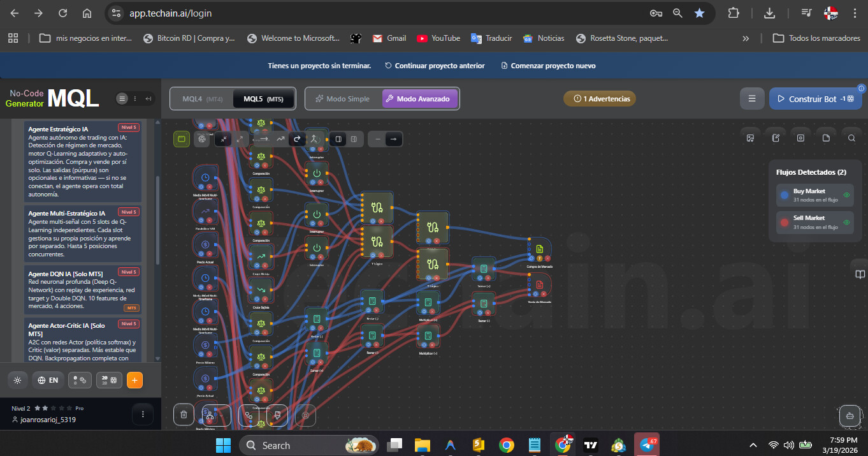This screenshot has height=456, width=868.
Task: Open the book documentation icon at right edge
Action: pos(860,274)
